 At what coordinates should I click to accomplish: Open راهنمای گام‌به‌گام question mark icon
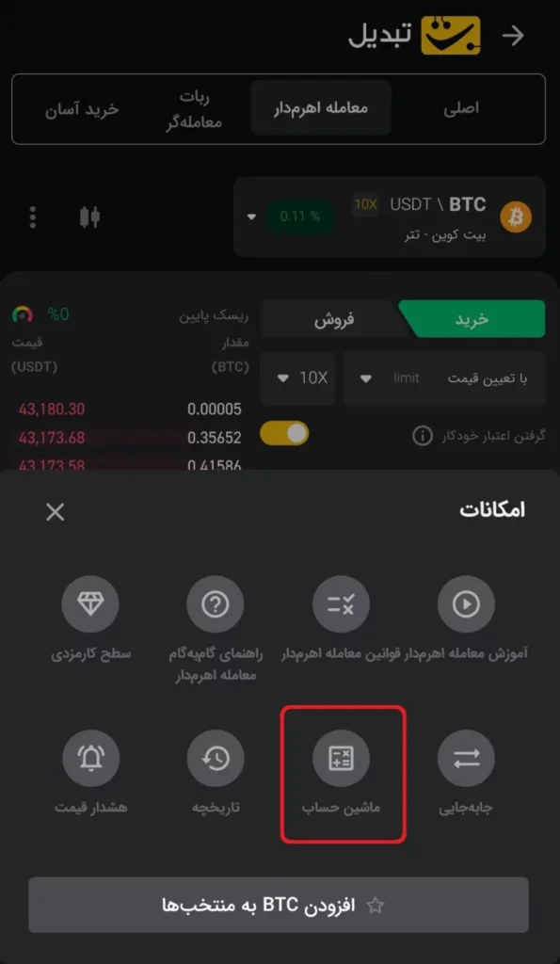(x=216, y=604)
